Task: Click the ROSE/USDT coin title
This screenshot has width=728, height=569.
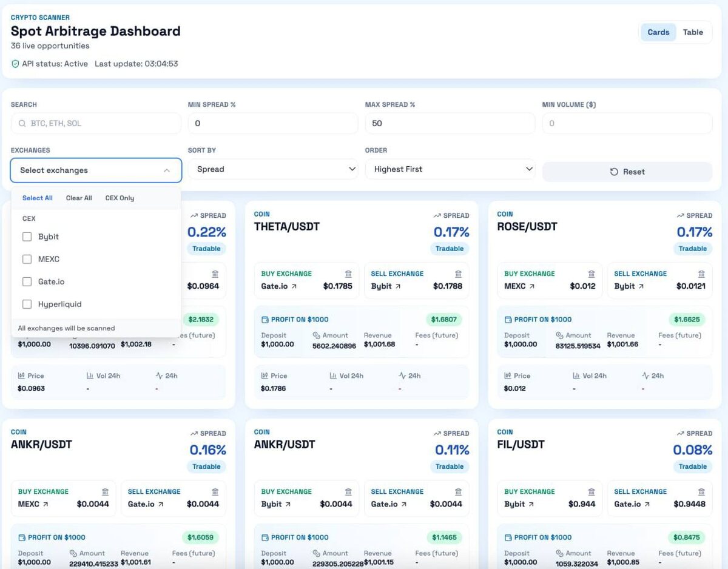Action: [x=527, y=227]
